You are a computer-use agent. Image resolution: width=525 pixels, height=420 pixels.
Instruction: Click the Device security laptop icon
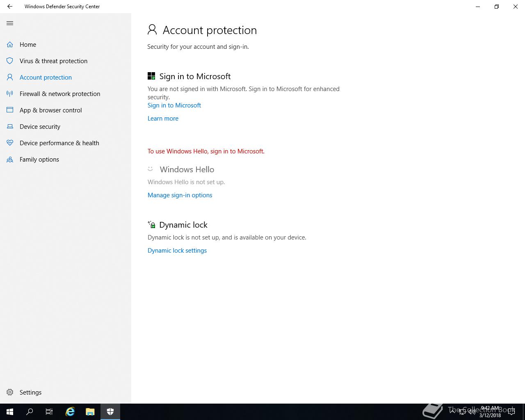pyautogui.click(x=10, y=127)
